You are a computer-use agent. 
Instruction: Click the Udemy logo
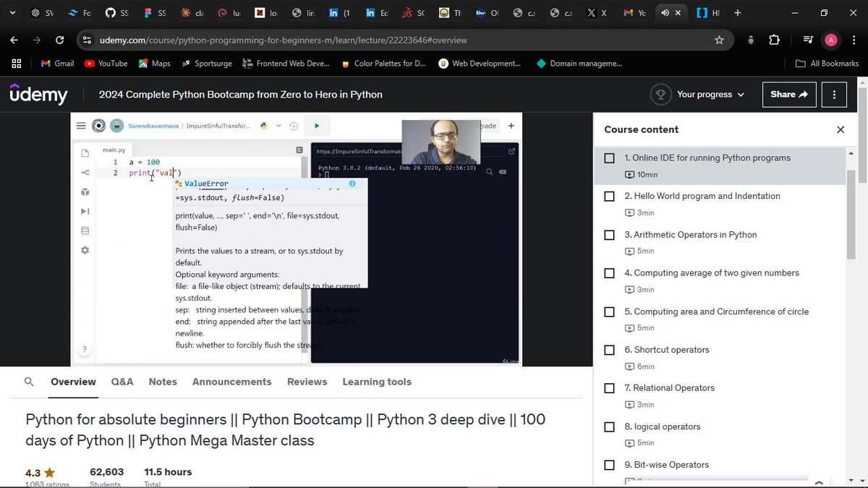point(38,94)
